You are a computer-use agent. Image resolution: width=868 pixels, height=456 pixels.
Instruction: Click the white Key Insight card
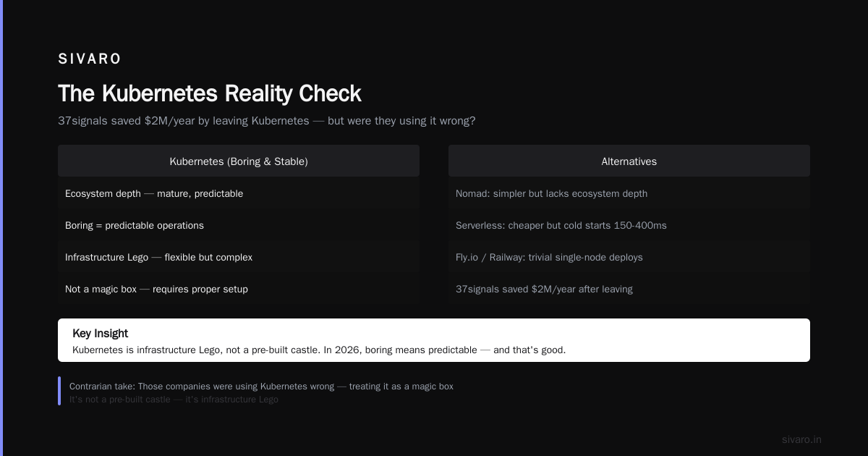click(434, 340)
